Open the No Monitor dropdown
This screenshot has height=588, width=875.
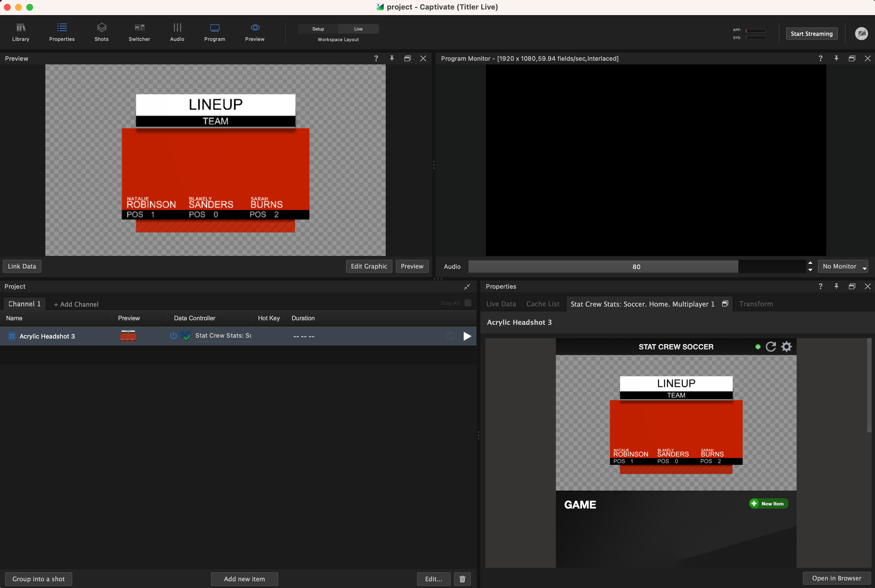point(843,267)
